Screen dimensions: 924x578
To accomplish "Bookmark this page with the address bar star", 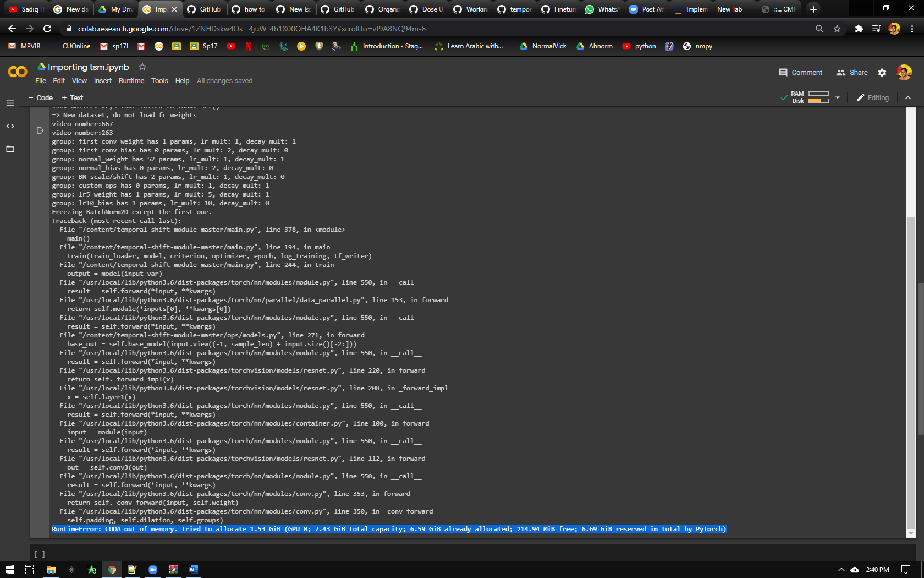I will 837,28.
